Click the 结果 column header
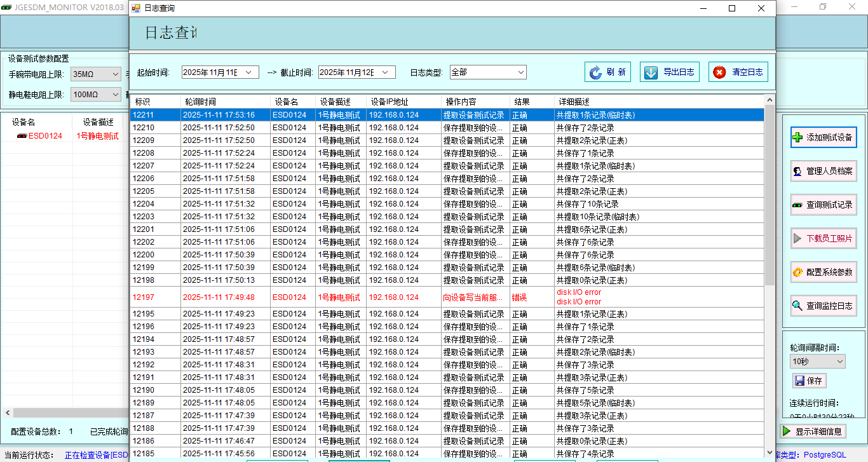Viewport: 868px width, 462px height. [x=532, y=102]
